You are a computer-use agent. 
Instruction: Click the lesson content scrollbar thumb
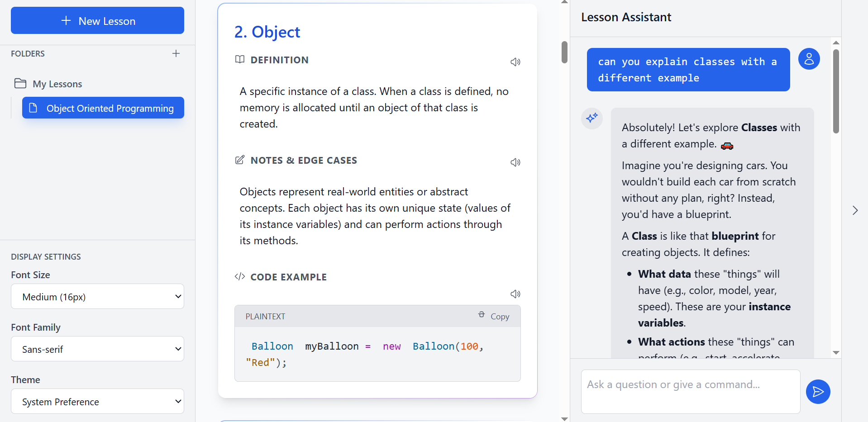[x=564, y=52]
